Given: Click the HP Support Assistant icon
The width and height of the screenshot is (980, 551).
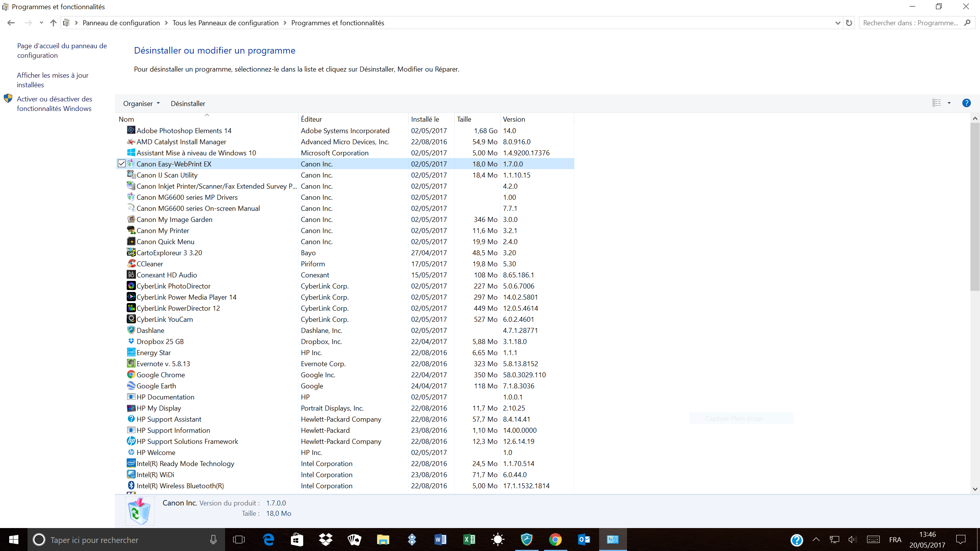Looking at the screenshot, I should (131, 419).
